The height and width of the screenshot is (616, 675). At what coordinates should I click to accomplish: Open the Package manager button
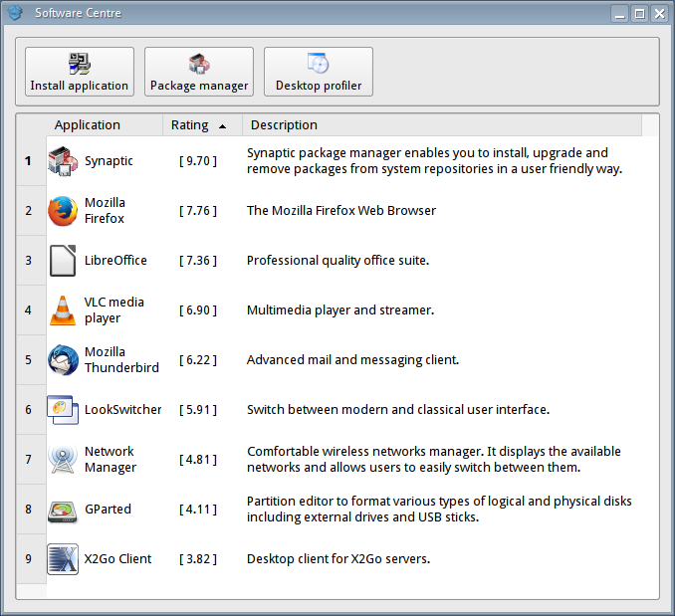pos(199,72)
